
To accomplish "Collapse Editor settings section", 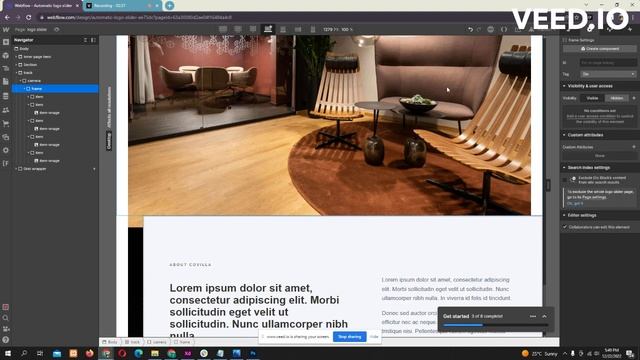I will pos(564,215).
